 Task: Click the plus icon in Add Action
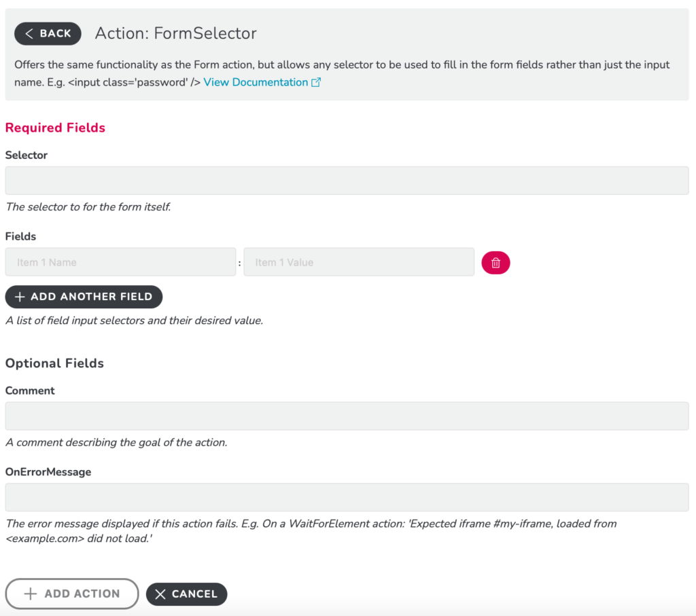[x=30, y=594]
